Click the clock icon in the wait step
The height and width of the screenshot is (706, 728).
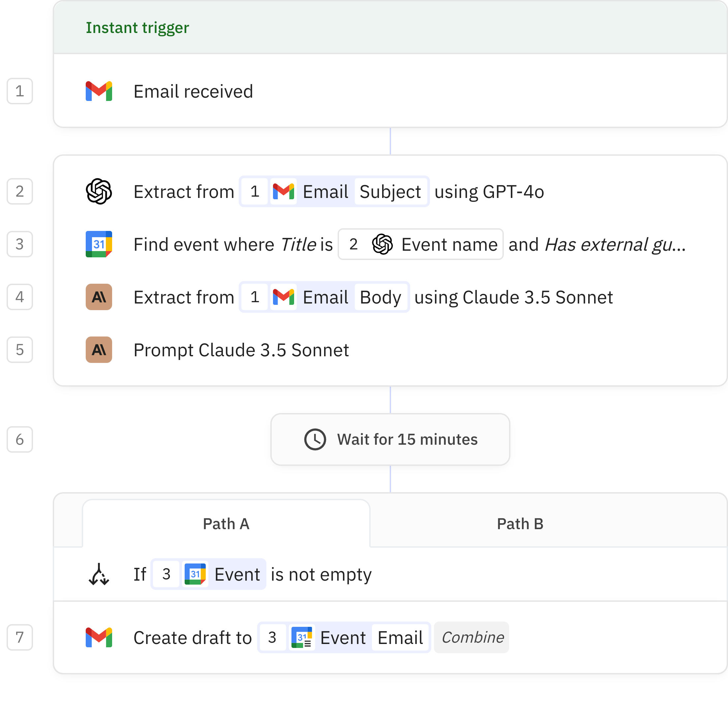(x=315, y=439)
